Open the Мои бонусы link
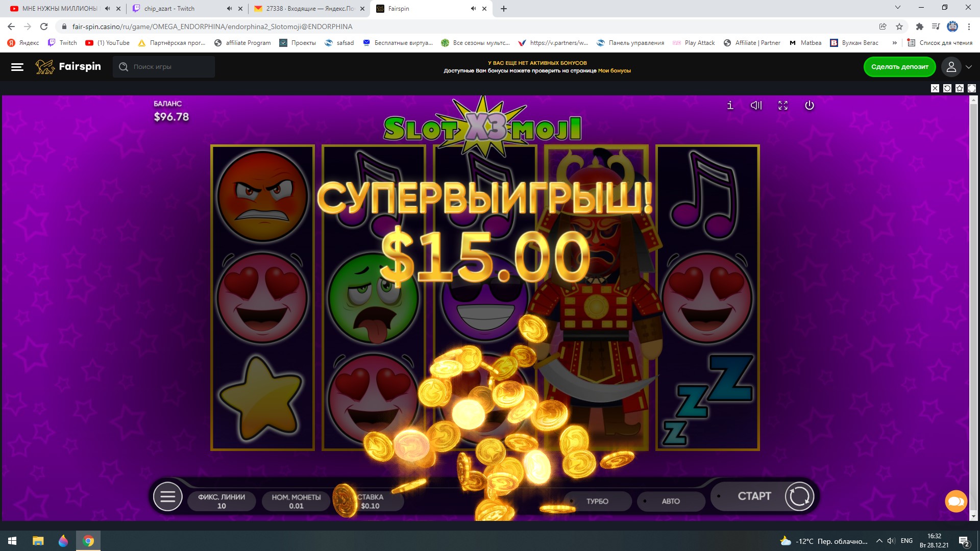Screen dimensions: 980x551 pos(614,71)
